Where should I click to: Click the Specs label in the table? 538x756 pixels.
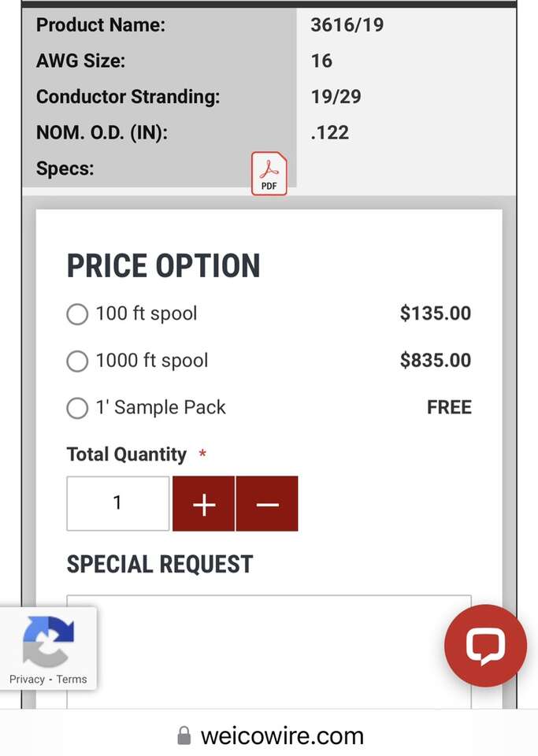[x=65, y=169]
